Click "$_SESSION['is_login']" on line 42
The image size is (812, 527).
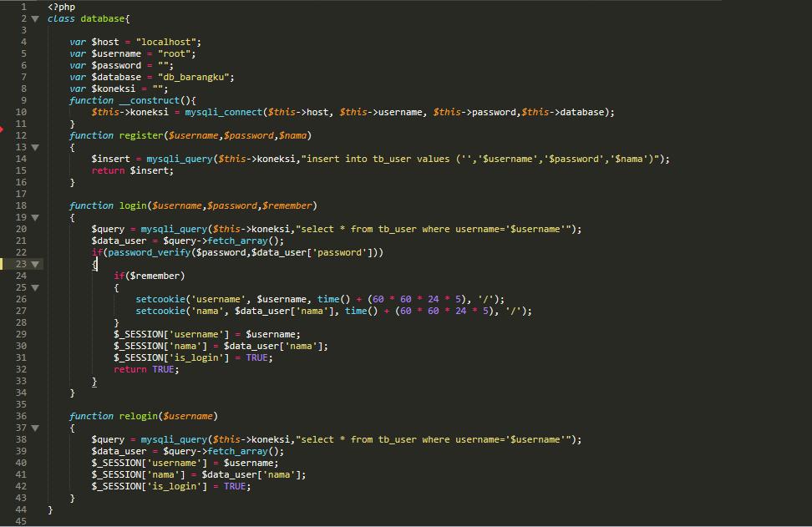[150, 487]
